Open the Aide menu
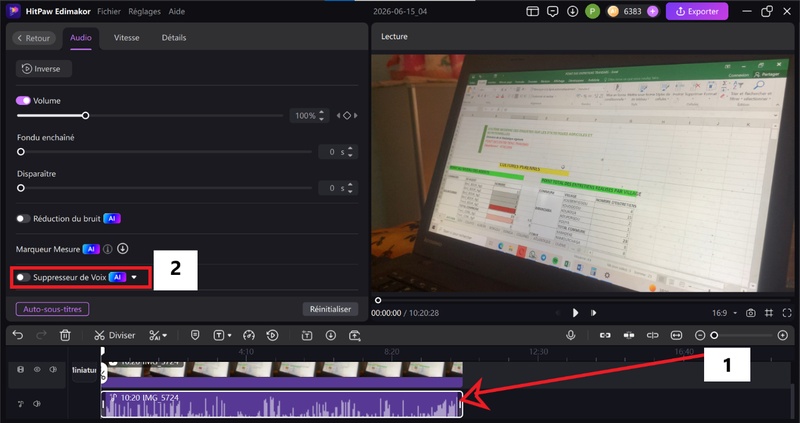The width and height of the screenshot is (800, 423). tap(177, 11)
